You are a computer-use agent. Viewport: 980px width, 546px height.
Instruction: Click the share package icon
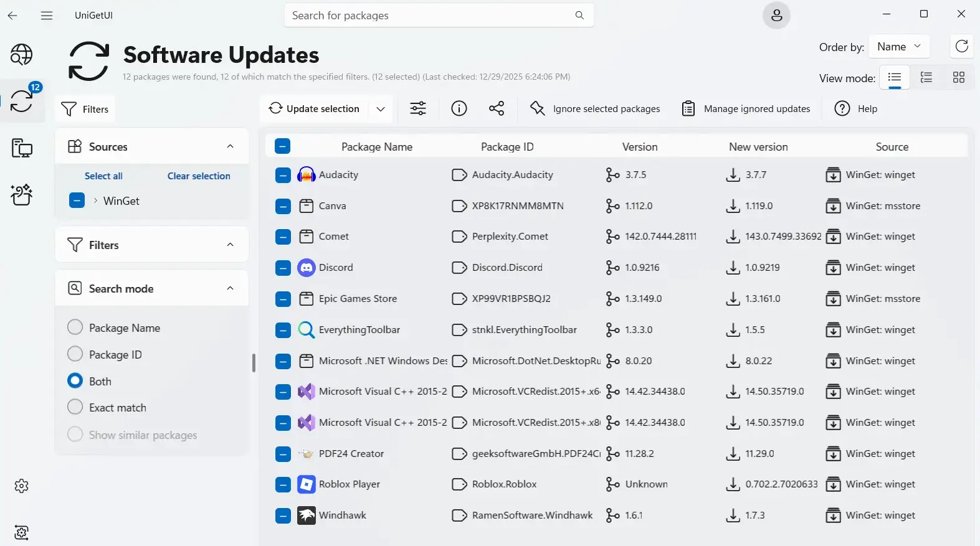tap(497, 109)
